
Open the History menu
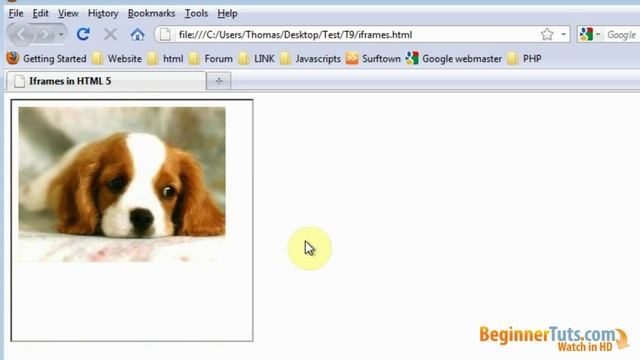103,13
